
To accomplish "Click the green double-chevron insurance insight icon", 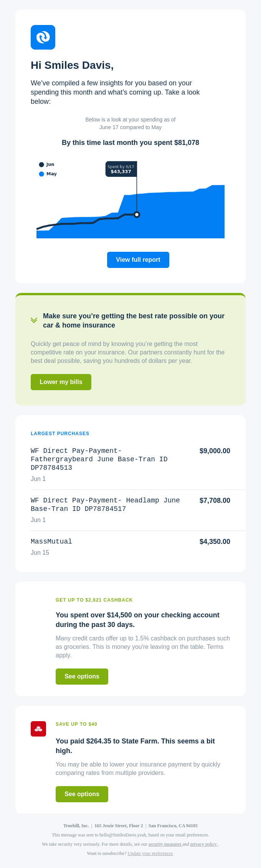I will coord(34,320).
